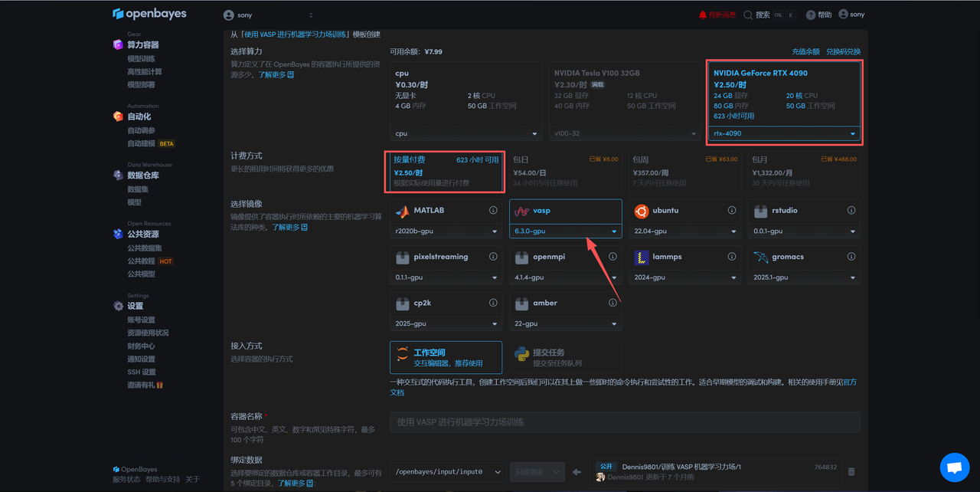
Task: Click the 兑换码兑换 link
Action: pyautogui.click(x=843, y=51)
